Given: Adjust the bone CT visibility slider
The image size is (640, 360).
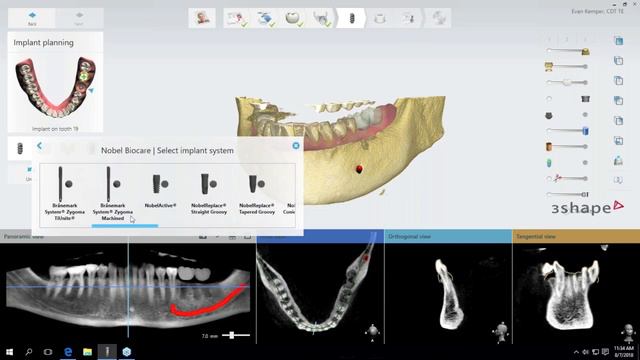Looking at the screenshot, I should (x=567, y=51).
